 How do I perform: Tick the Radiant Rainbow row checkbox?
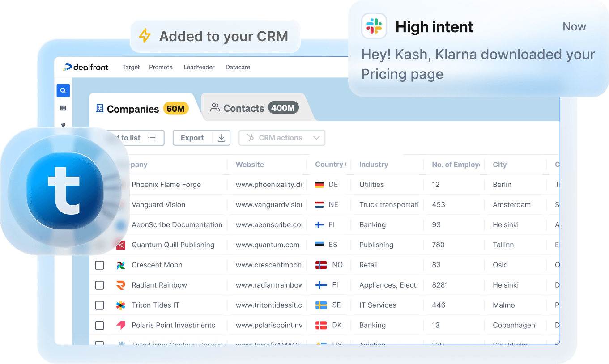[x=99, y=285]
